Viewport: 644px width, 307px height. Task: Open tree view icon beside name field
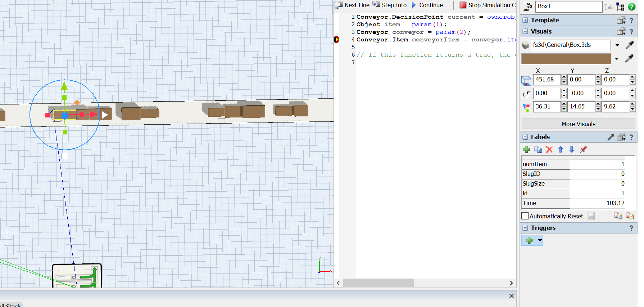[x=620, y=6]
